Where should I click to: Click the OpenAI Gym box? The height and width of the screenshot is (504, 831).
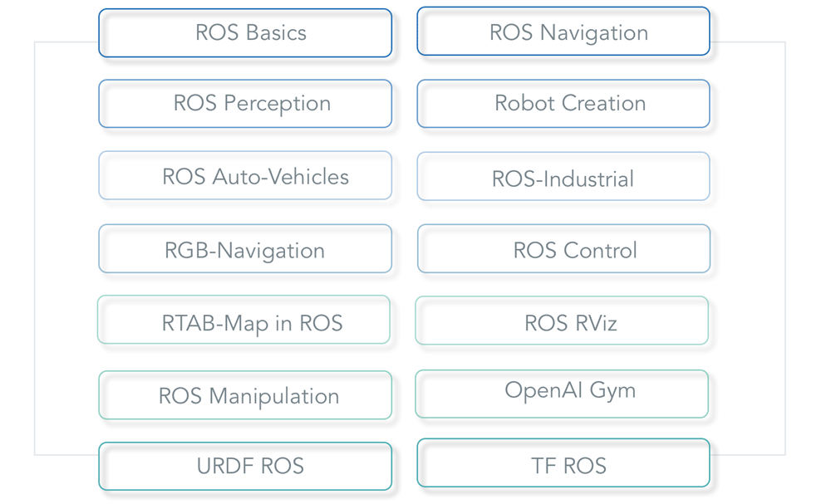tap(562, 394)
